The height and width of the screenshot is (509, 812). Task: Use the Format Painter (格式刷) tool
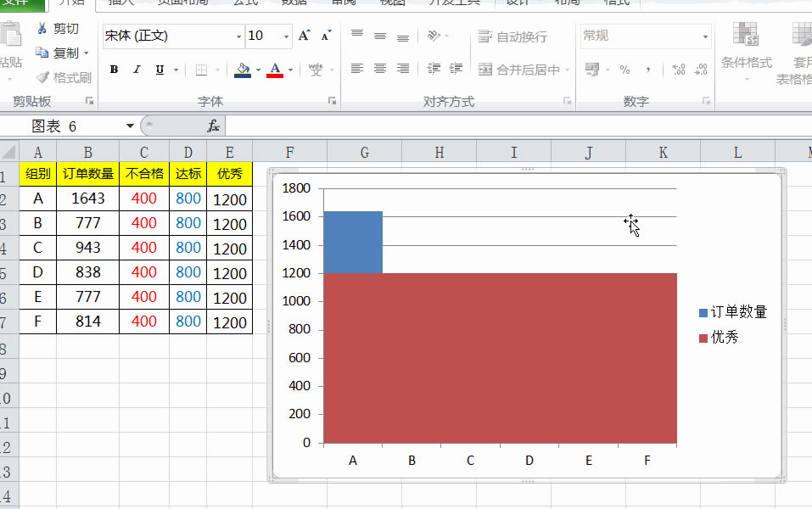coord(64,76)
